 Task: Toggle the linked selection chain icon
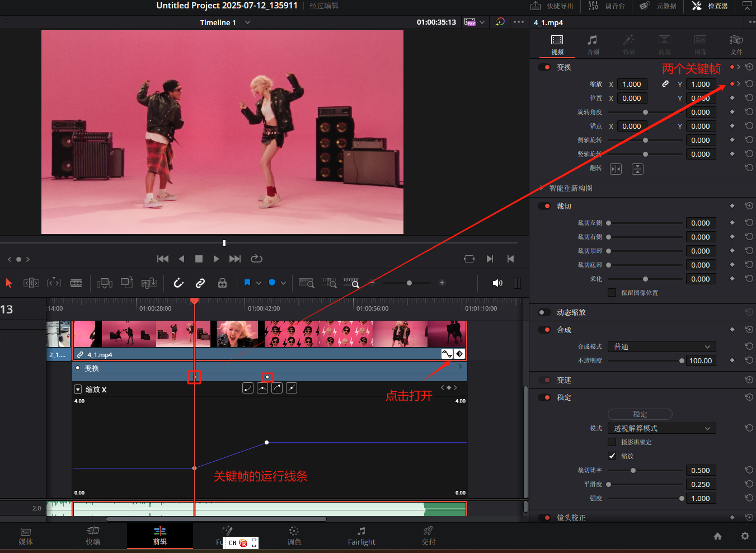(200, 283)
